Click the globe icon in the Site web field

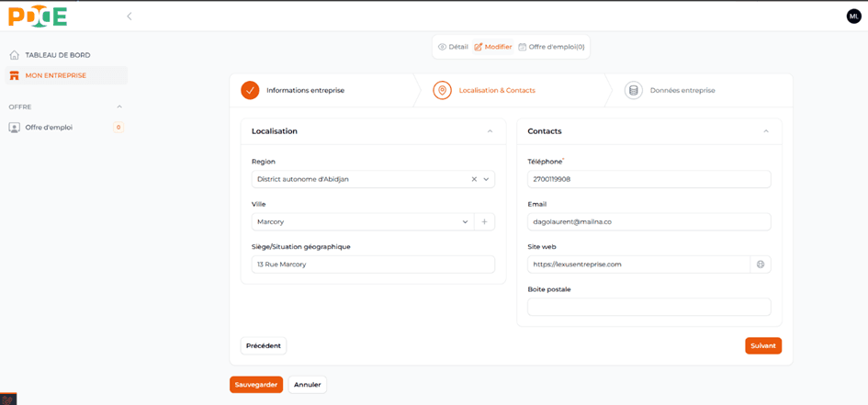(x=760, y=264)
